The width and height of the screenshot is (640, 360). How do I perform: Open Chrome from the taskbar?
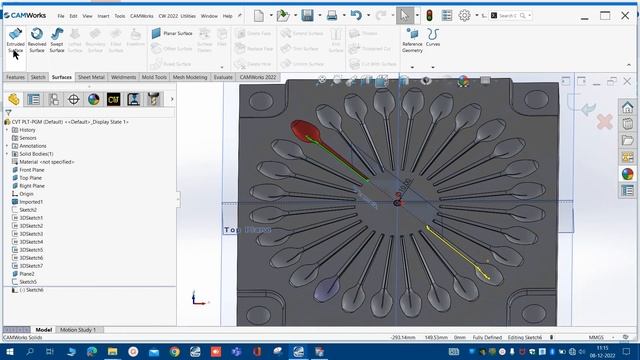[175, 351]
